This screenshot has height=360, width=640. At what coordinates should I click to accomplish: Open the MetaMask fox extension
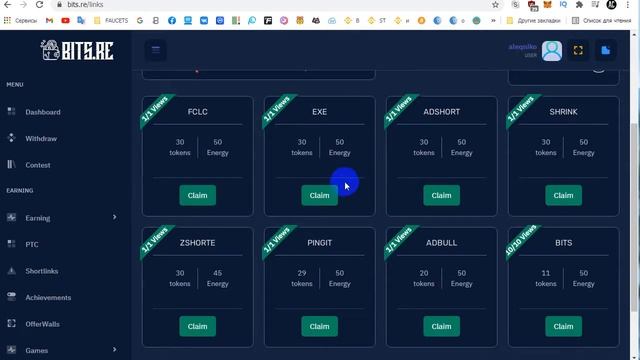tap(547, 4)
